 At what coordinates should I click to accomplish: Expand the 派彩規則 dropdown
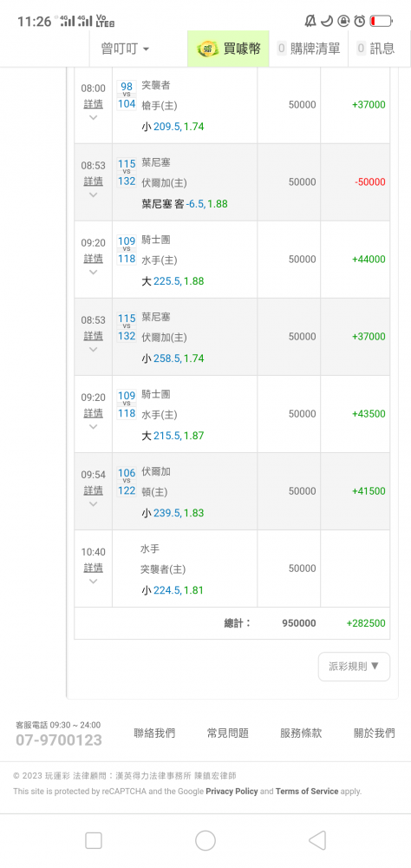pos(354,667)
